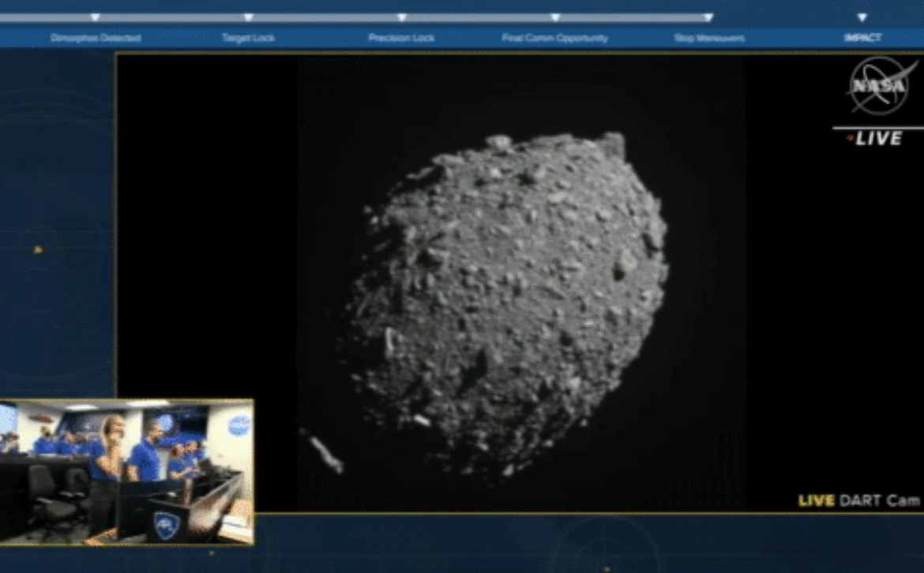Click the NASA logo in the corner

click(882, 85)
